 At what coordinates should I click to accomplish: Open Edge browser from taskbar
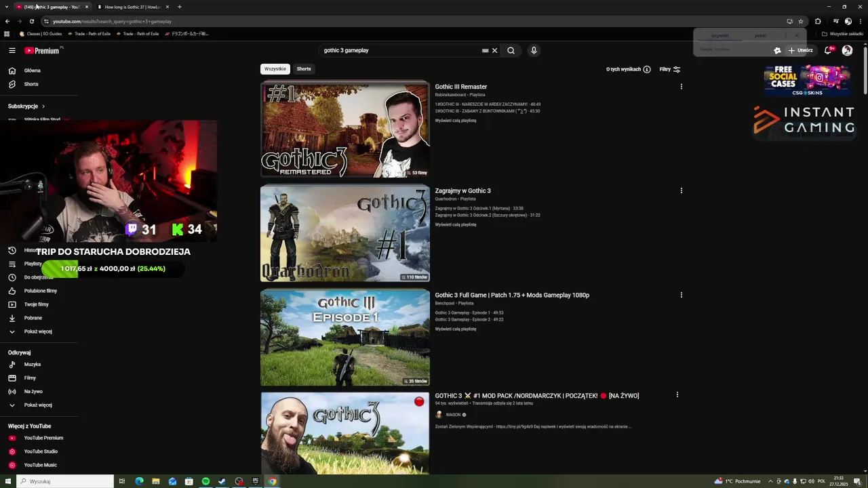[139, 481]
